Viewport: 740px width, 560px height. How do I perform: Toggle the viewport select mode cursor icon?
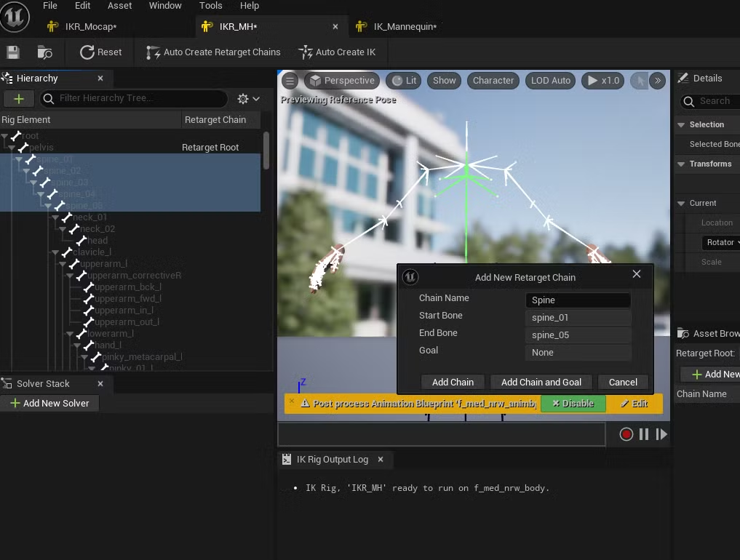click(640, 81)
